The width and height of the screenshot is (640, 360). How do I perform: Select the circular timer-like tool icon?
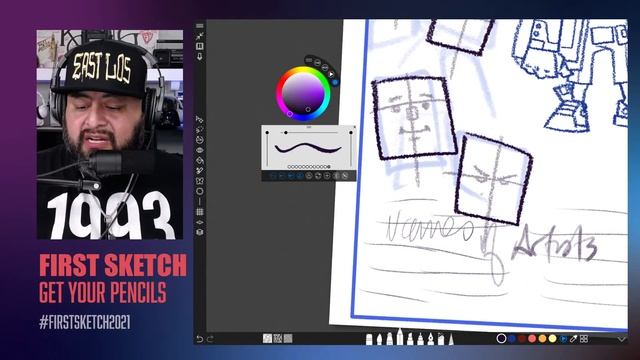pyautogui.click(x=200, y=140)
